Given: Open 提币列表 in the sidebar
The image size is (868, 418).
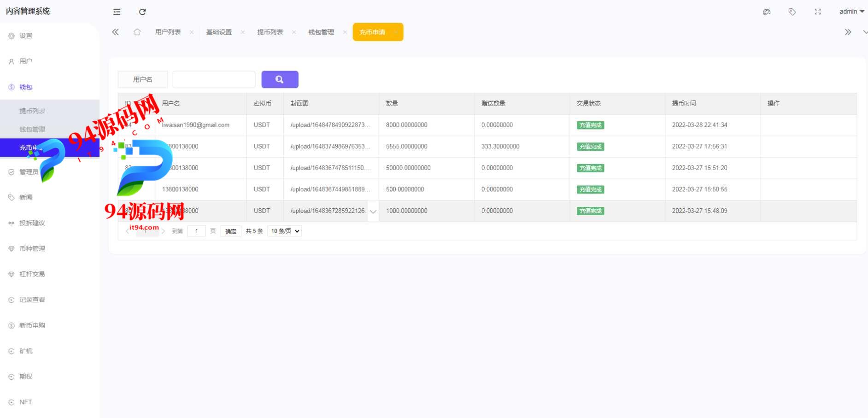Looking at the screenshot, I should pyautogui.click(x=50, y=111).
